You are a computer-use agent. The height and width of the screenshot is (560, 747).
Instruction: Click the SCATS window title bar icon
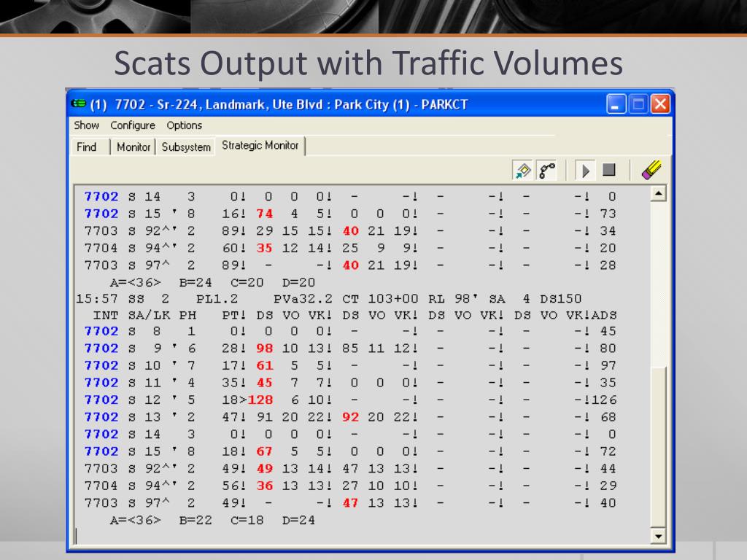79,104
